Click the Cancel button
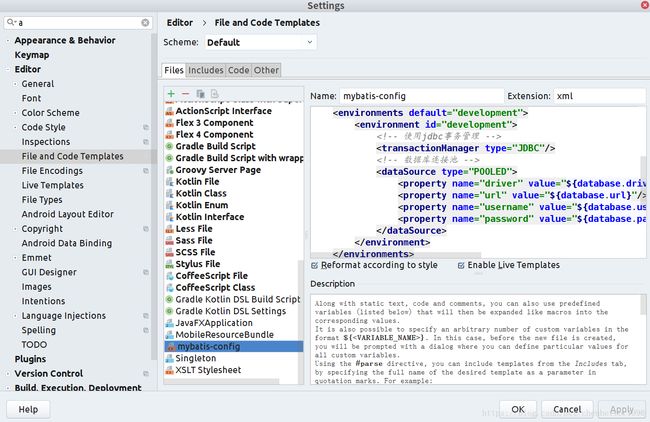The image size is (650, 422). [x=567, y=410]
